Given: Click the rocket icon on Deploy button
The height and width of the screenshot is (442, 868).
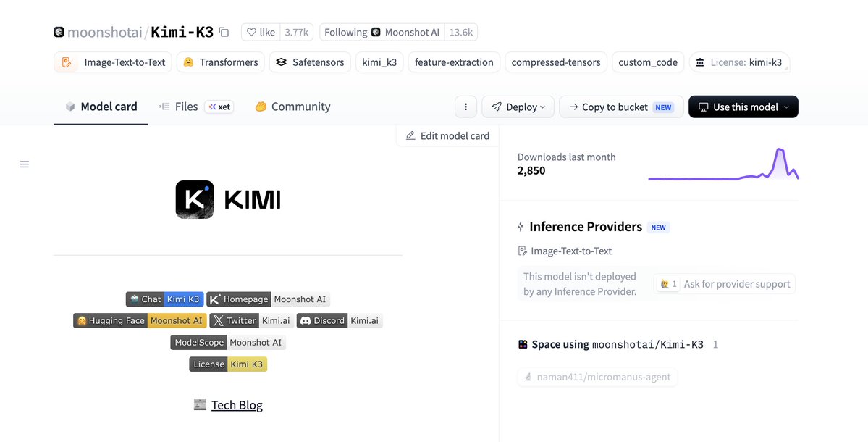Looking at the screenshot, I should point(497,107).
